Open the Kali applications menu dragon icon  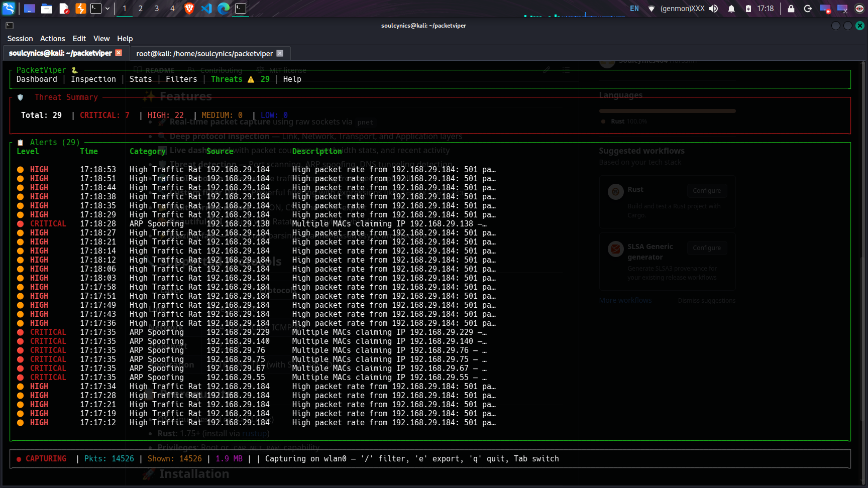9,8
